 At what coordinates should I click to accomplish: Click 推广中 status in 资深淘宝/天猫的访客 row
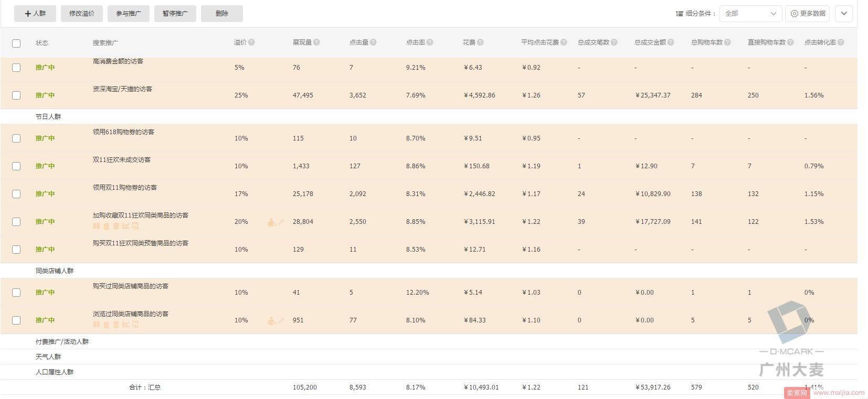[45, 95]
